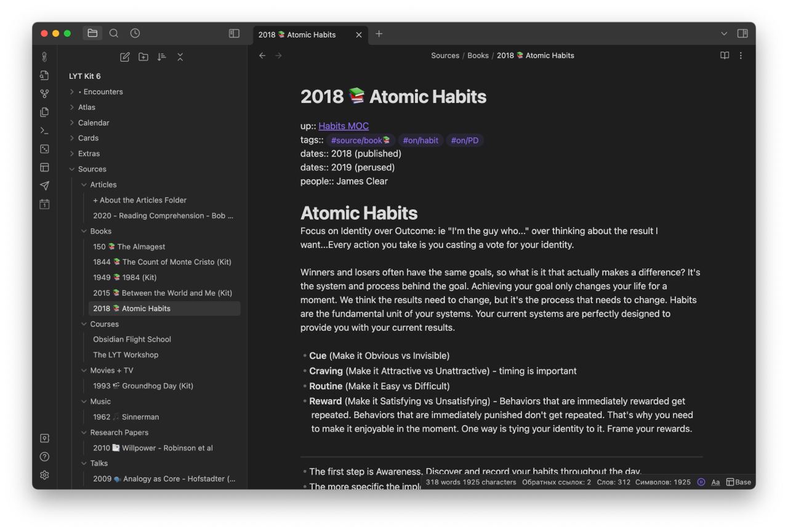This screenshot has height=532, width=788.
Task: Open the search magnifier tab
Action: point(114,33)
